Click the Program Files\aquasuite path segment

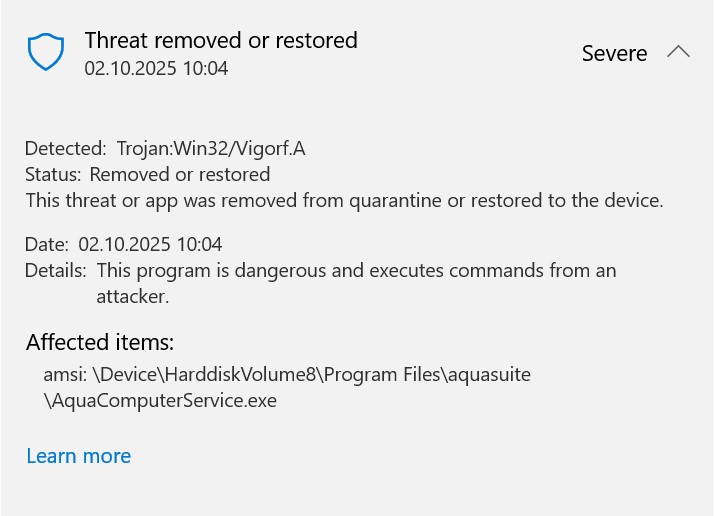(x=427, y=375)
